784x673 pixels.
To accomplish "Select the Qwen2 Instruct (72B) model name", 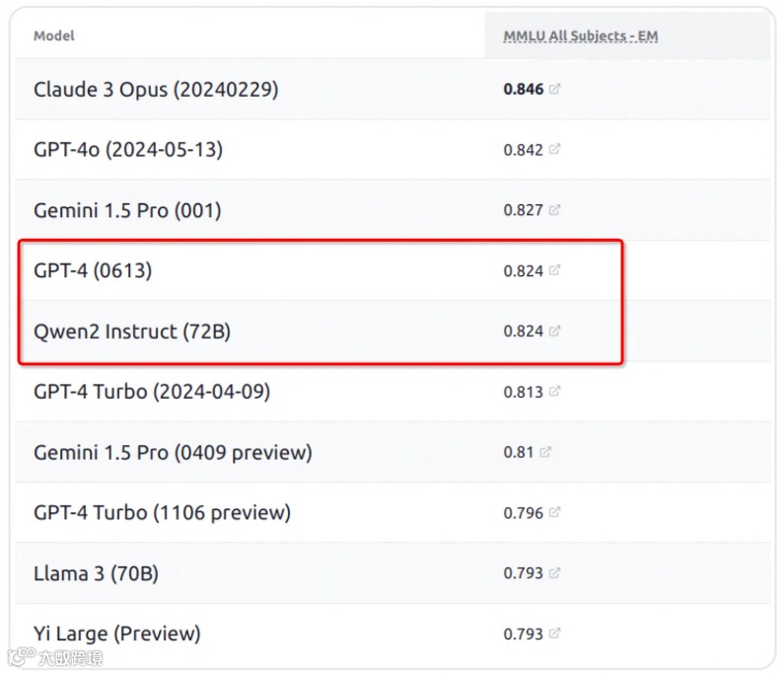I will (132, 332).
